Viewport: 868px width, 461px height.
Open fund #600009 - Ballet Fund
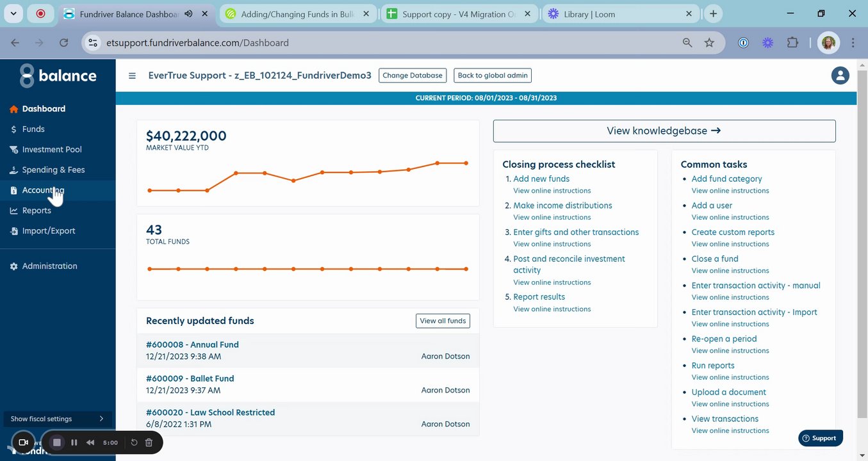[190, 378]
